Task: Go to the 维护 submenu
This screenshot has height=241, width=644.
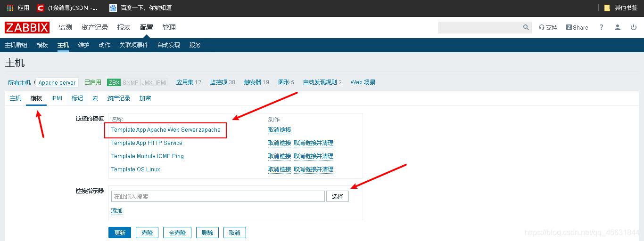Action: click(x=84, y=45)
